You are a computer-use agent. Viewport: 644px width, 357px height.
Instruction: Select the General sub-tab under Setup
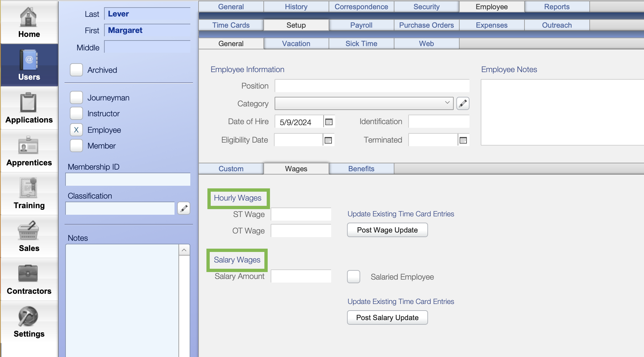(231, 43)
